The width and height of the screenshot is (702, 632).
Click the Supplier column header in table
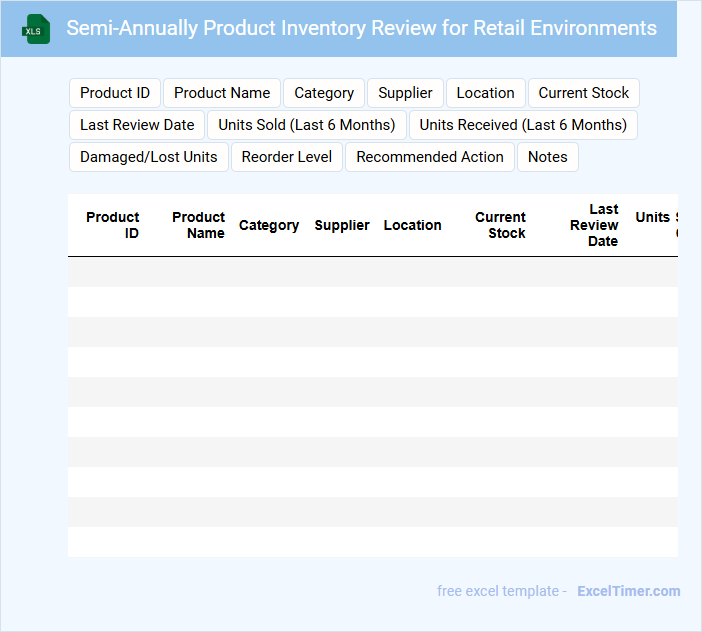(x=342, y=225)
